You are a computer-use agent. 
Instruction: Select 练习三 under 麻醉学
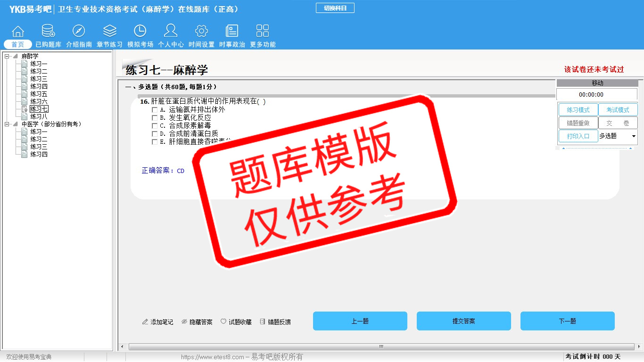39,79
